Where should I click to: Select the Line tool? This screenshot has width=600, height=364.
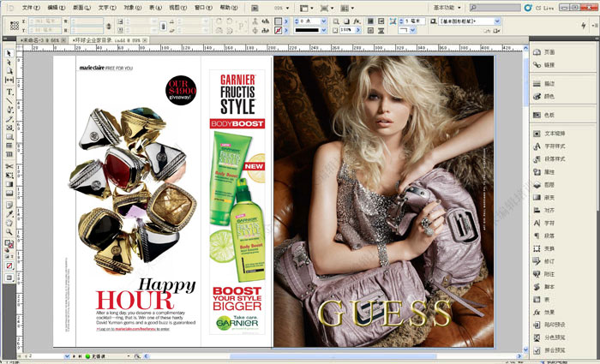coord(9,101)
